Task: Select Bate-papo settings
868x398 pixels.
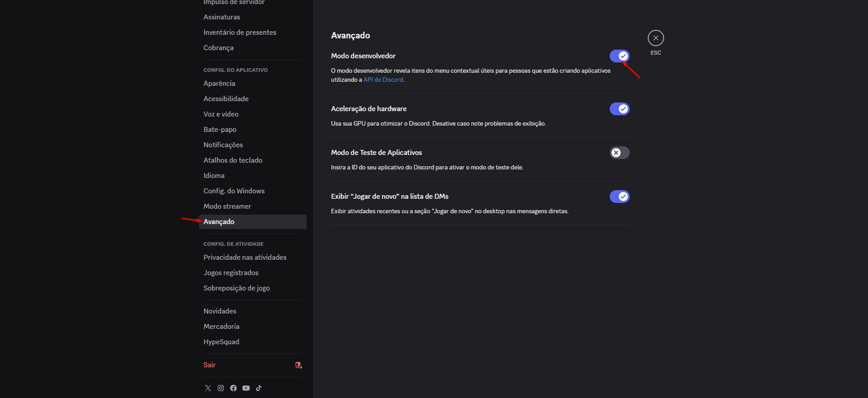Action: [253, 130]
